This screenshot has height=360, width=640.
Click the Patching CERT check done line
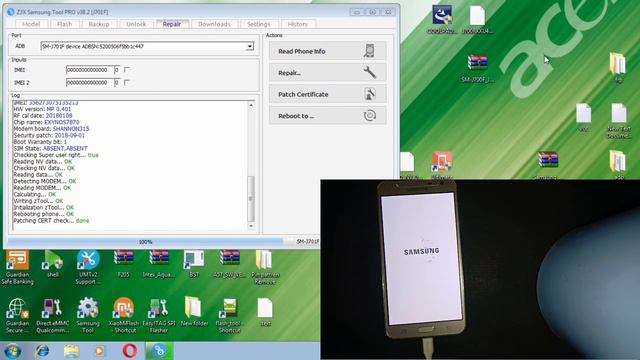[51, 220]
